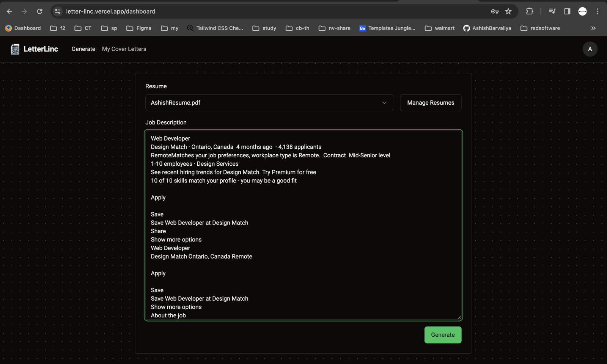607x364 pixels.
Task: Open Templates Jungle Behance bookmark
Action: tap(387, 28)
